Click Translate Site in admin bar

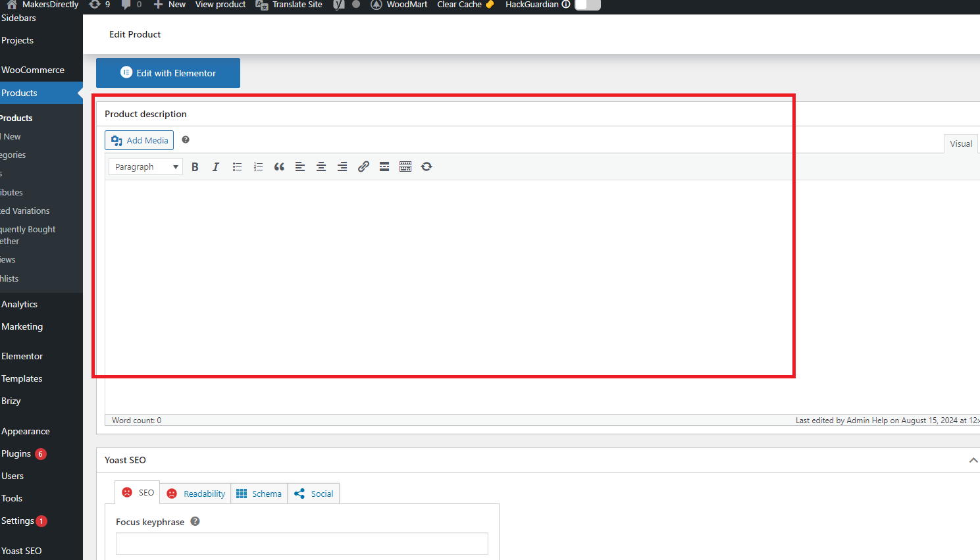(290, 5)
